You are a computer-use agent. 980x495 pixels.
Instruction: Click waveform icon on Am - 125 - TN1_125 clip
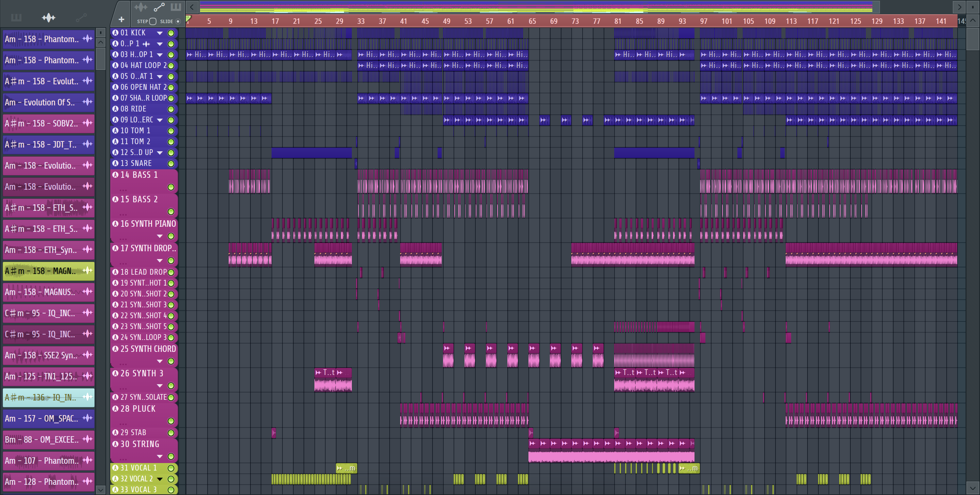tap(87, 376)
